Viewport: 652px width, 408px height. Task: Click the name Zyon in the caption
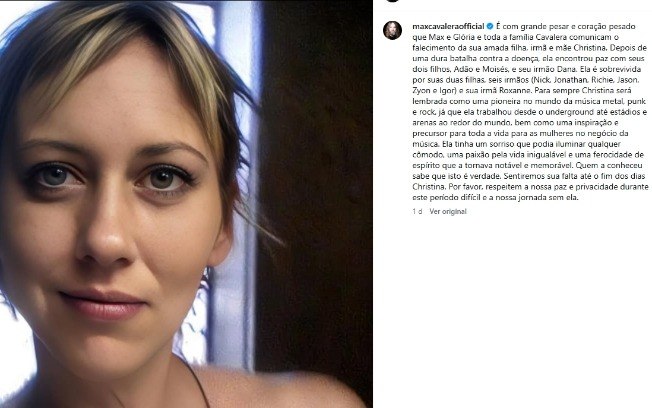(x=421, y=91)
